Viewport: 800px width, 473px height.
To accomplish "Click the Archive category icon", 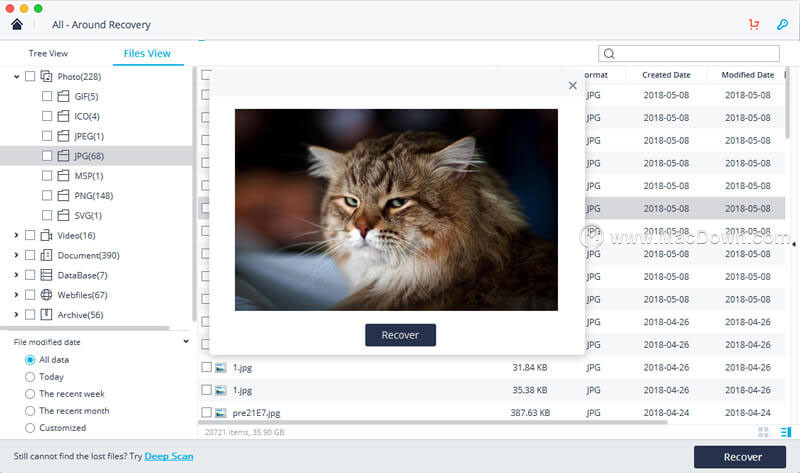I will [46, 315].
